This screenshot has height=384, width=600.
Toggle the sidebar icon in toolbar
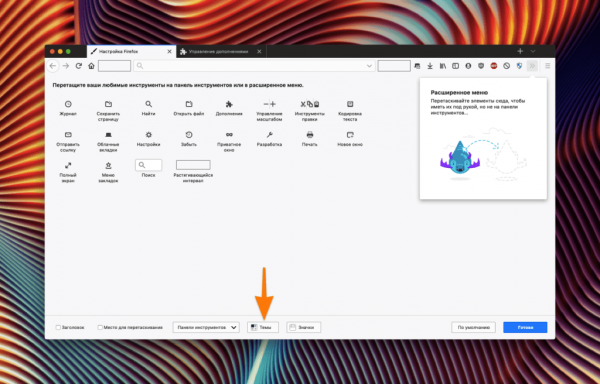click(x=455, y=66)
